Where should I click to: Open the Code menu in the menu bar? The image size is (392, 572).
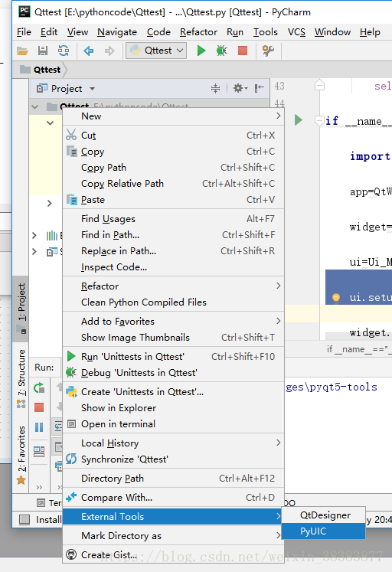(158, 32)
